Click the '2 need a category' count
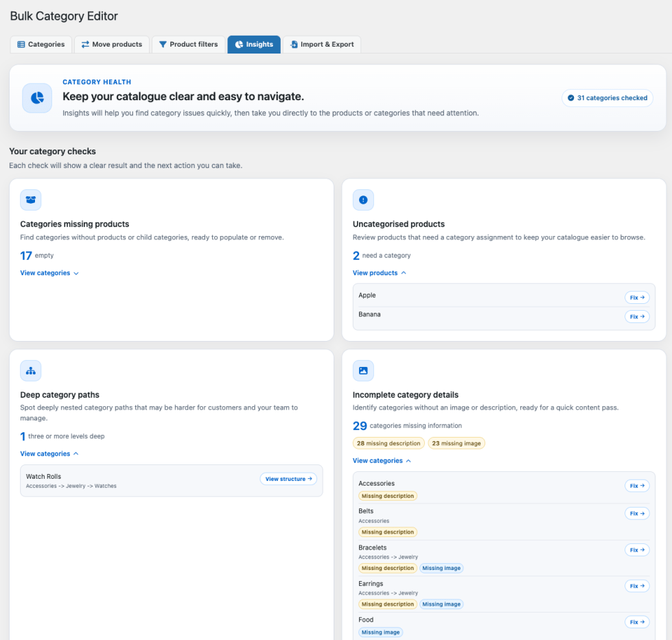Image resolution: width=672 pixels, height=640 pixels. coord(382,256)
